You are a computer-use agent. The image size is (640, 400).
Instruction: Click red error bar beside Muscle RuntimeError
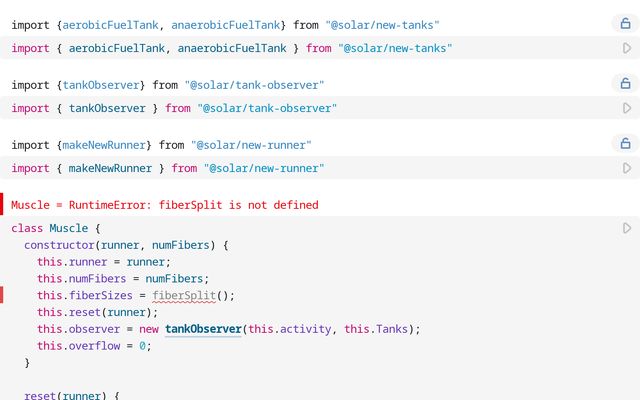[x=2, y=204]
